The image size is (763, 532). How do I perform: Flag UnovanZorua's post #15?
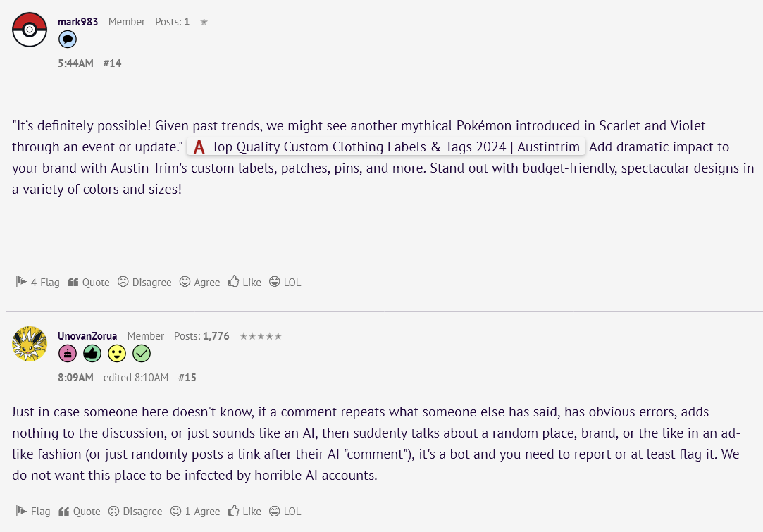pos(33,511)
